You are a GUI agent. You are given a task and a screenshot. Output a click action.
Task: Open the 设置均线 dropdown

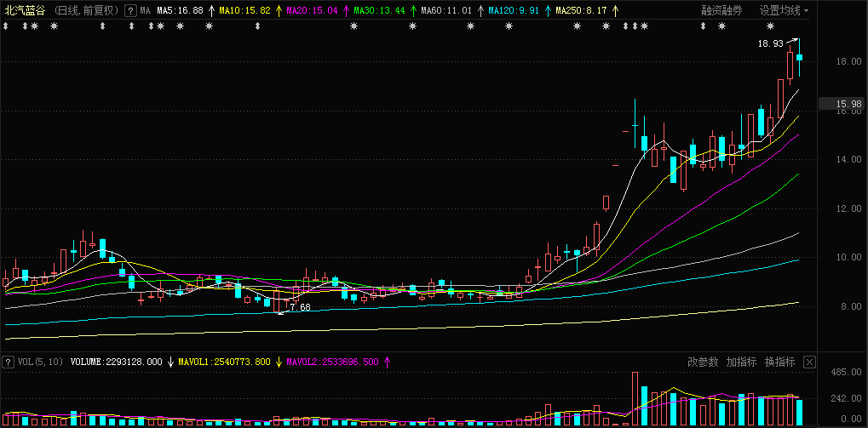click(784, 10)
